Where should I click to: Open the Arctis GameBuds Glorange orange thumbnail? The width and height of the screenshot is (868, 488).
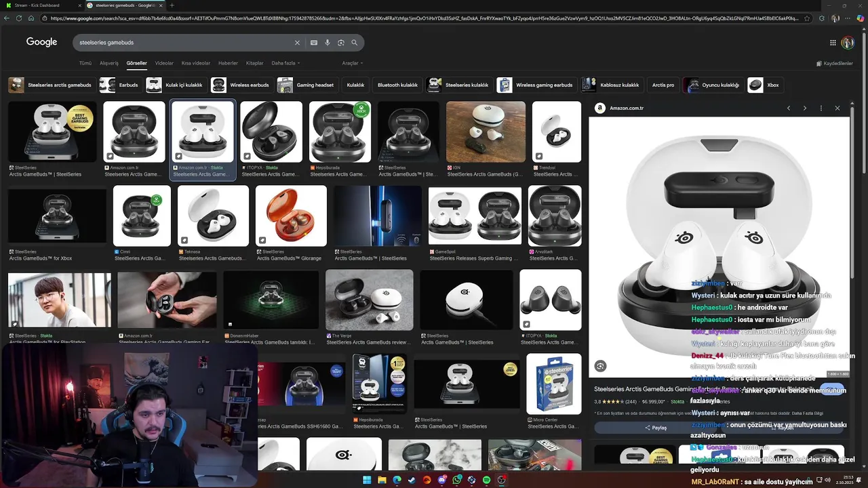tap(291, 216)
